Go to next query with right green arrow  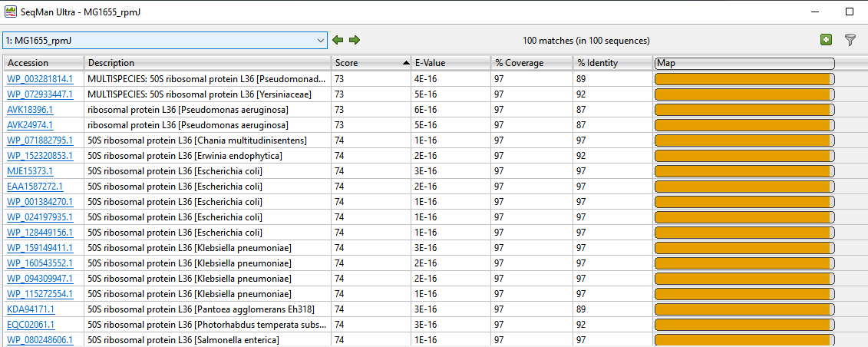point(355,40)
